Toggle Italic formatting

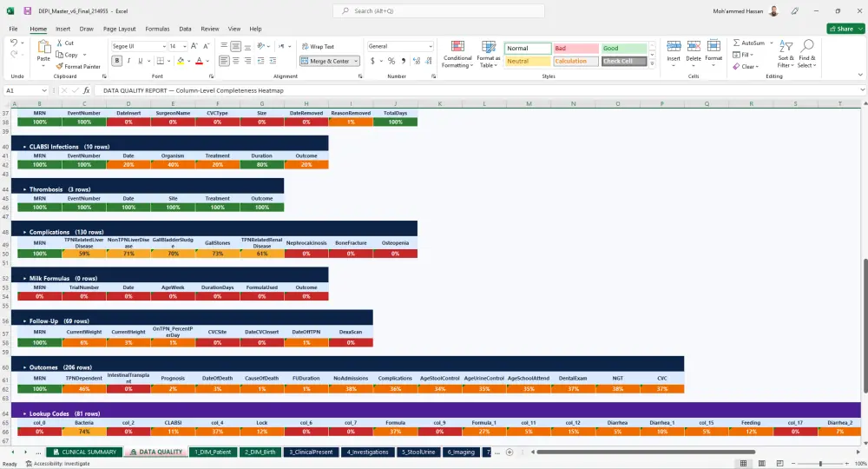tap(128, 61)
